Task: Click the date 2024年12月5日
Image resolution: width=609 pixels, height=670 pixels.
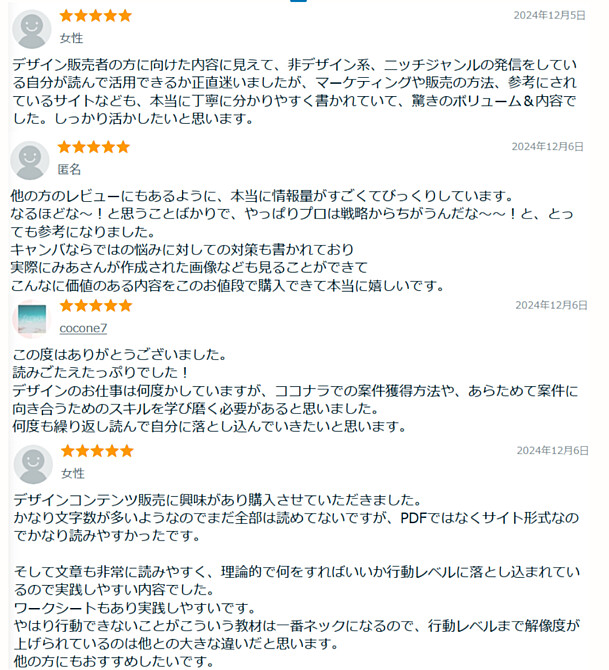Action: tap(549, 15)
